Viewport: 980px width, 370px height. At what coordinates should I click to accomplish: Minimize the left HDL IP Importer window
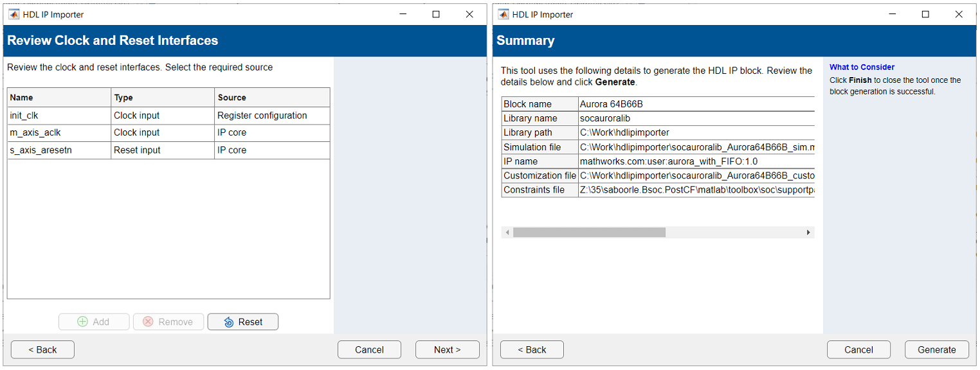403,14
